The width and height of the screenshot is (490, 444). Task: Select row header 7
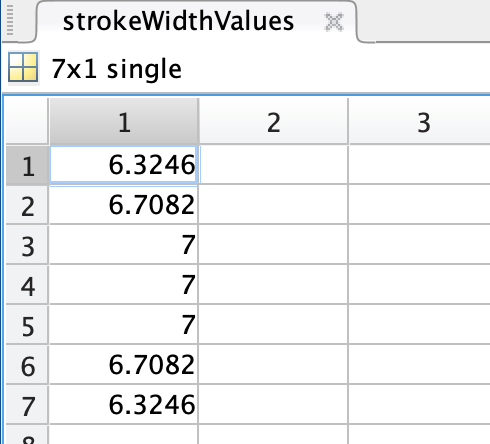pyautogui.click(x=28, y=406)
